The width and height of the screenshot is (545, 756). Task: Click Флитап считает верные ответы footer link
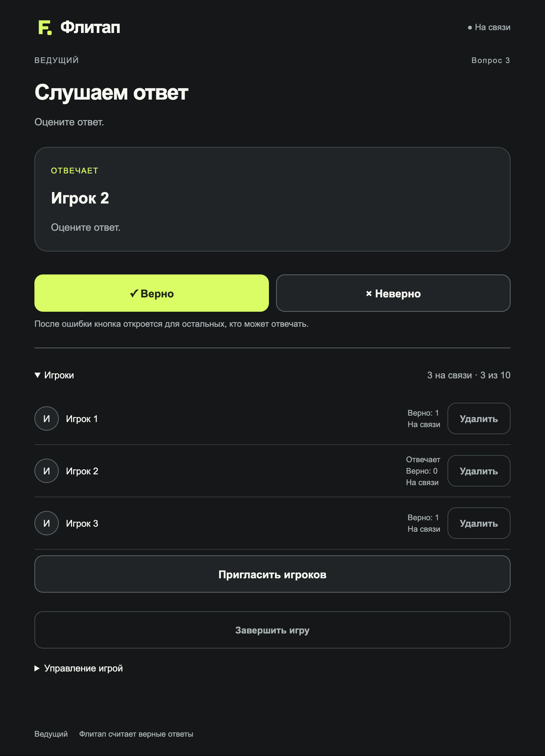pos(136,734)
